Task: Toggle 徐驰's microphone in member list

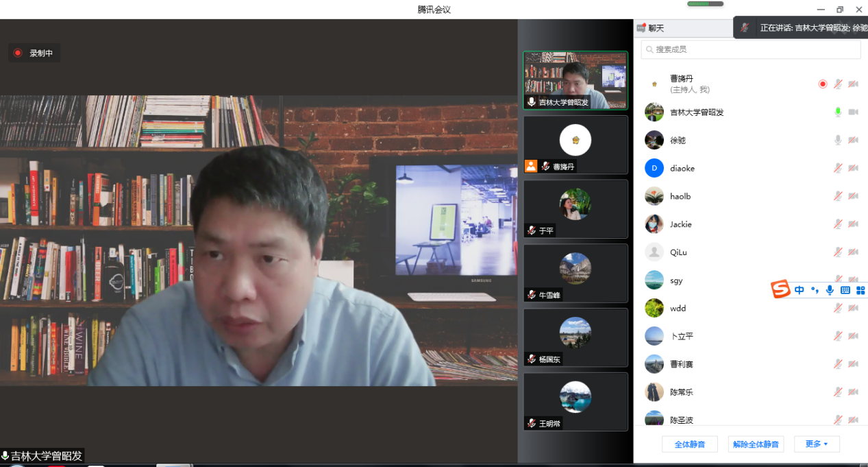Action: tap(837, 140)
